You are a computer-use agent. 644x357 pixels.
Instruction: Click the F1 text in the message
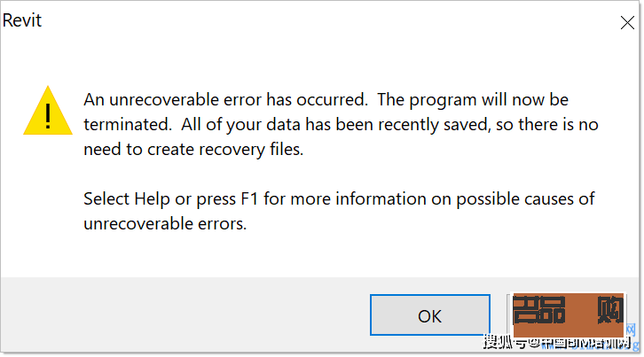[250, 198]
